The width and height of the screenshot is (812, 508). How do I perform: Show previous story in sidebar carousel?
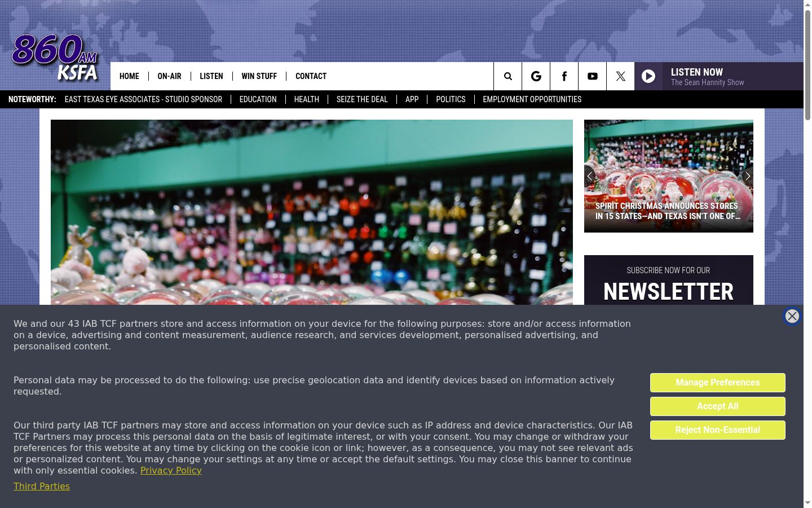[589, 176]
